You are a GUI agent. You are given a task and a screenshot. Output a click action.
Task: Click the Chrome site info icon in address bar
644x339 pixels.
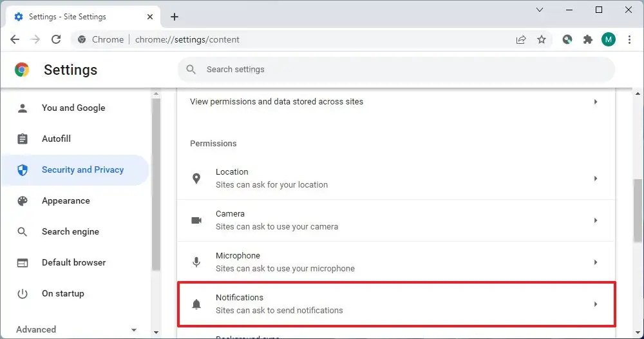tap(82, 39)
